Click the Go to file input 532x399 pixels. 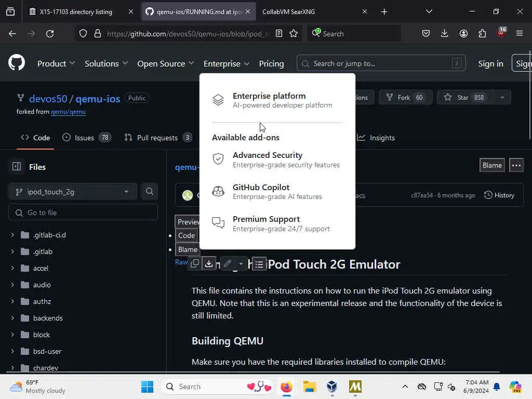(x=83, y=212)
